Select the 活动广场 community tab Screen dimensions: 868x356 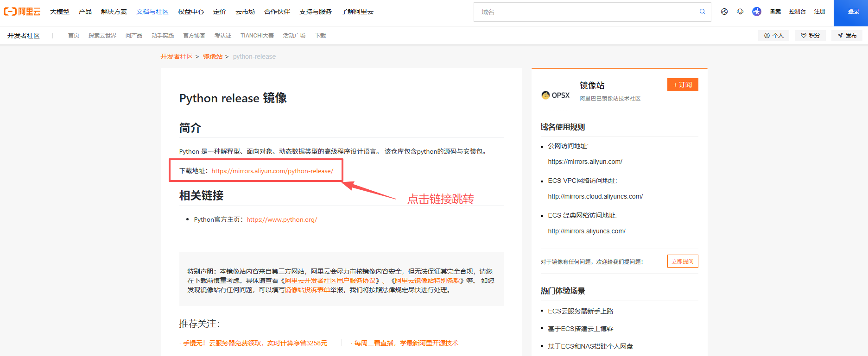[294, 36]
